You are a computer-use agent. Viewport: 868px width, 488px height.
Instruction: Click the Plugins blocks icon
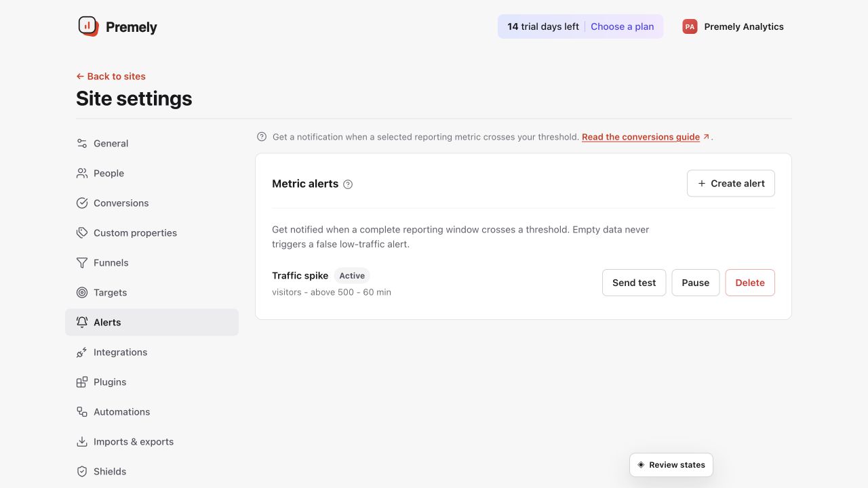pyautogui.click(x=82, y=382)
